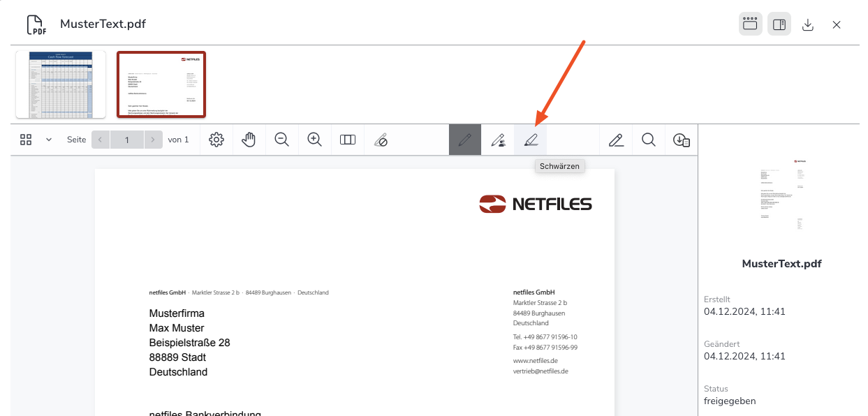Click the pencil with prohibition sign icon
The width and height of the screenshot is (868, 416).
[x=381, y=140]
